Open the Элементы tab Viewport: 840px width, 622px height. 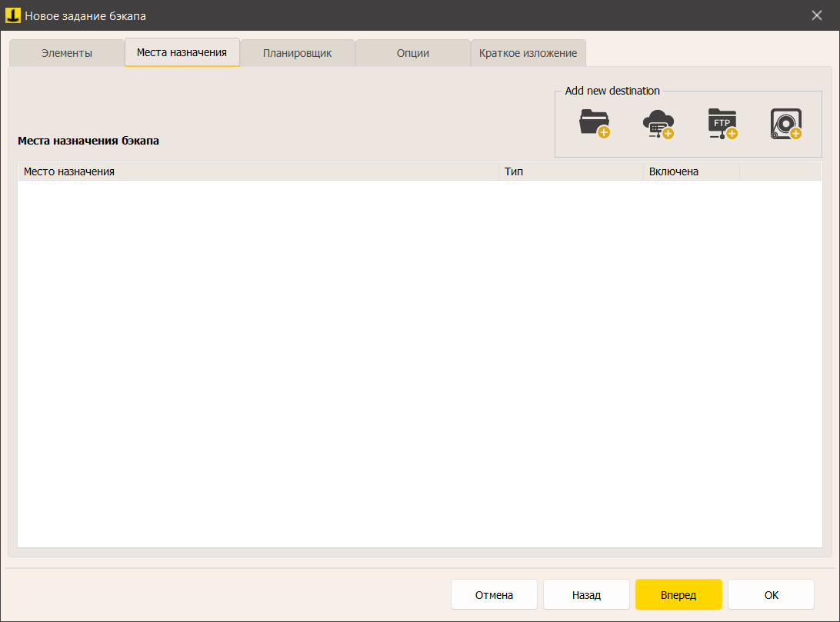66,53
